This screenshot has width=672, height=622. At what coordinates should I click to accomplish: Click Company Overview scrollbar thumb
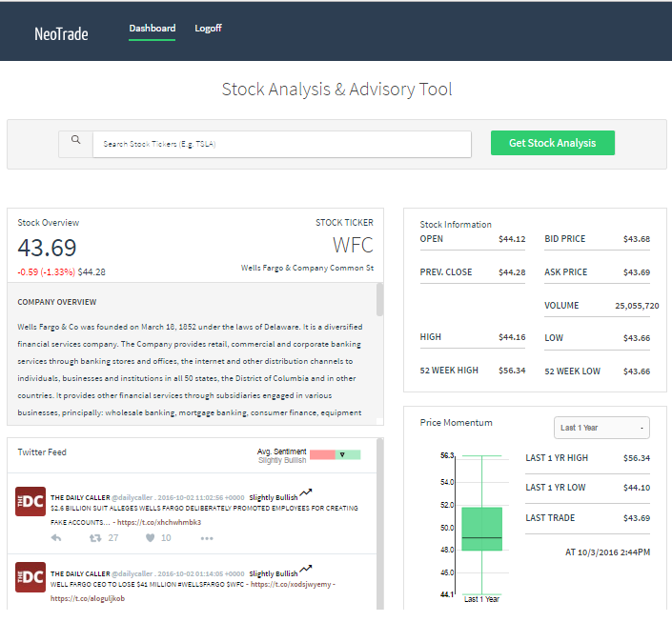point(379,299)
